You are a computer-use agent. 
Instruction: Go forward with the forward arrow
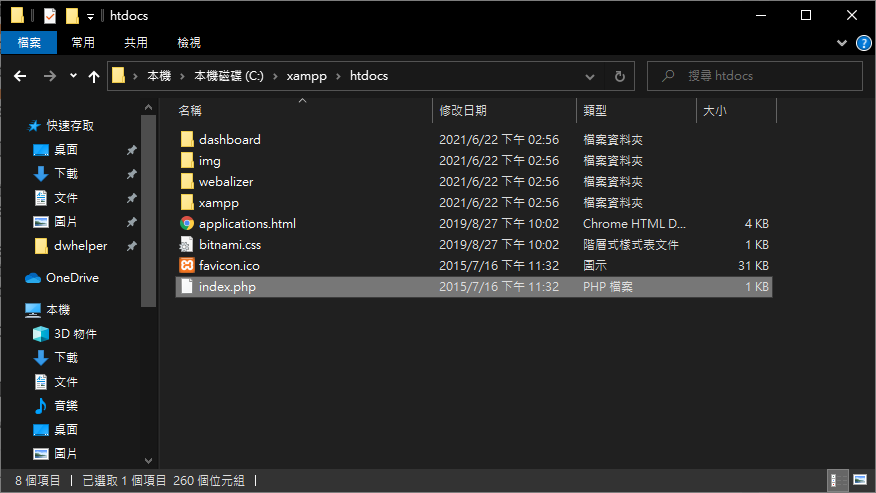50,76
